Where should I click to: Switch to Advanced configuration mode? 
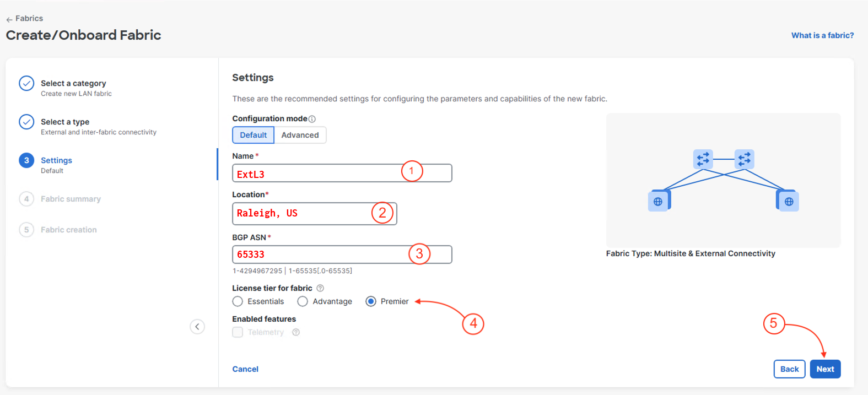pos(300,135)
